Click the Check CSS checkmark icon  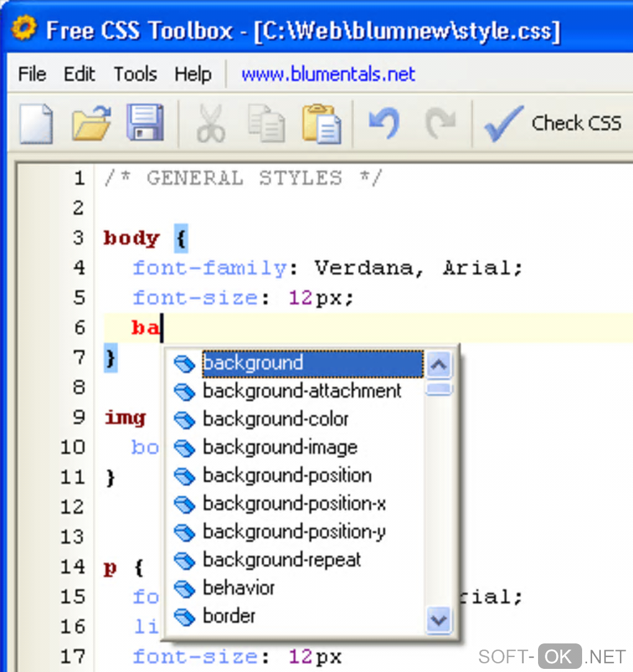point(503,124)
